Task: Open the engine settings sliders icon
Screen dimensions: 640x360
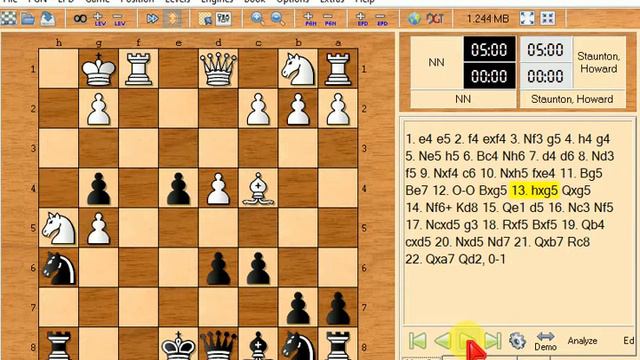Action: click(x=223, y=18)
